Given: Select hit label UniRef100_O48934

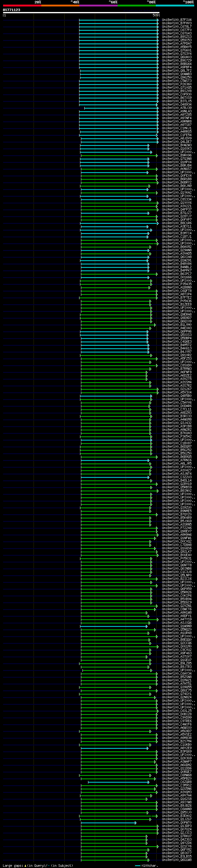Looking at the screenshot, I should (177, 104).
